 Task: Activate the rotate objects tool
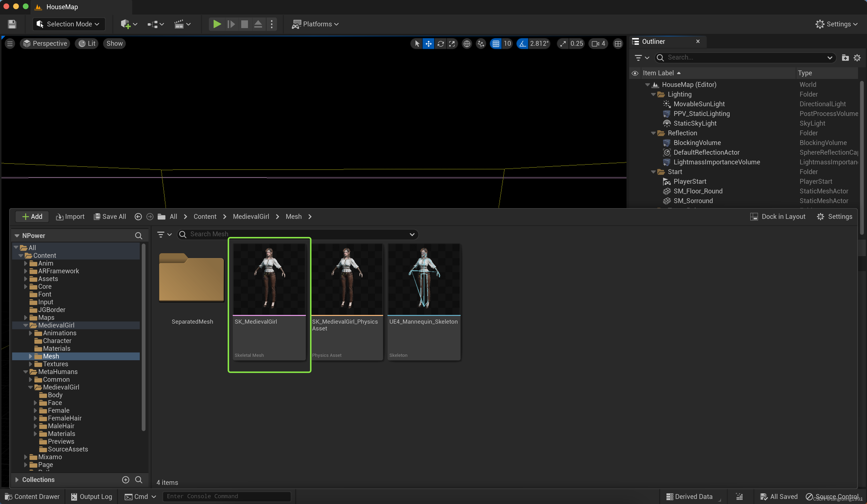tap(440, 44)
